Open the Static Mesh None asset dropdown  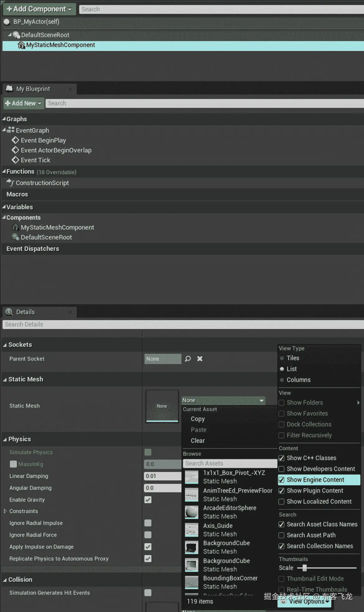[223, 401]
